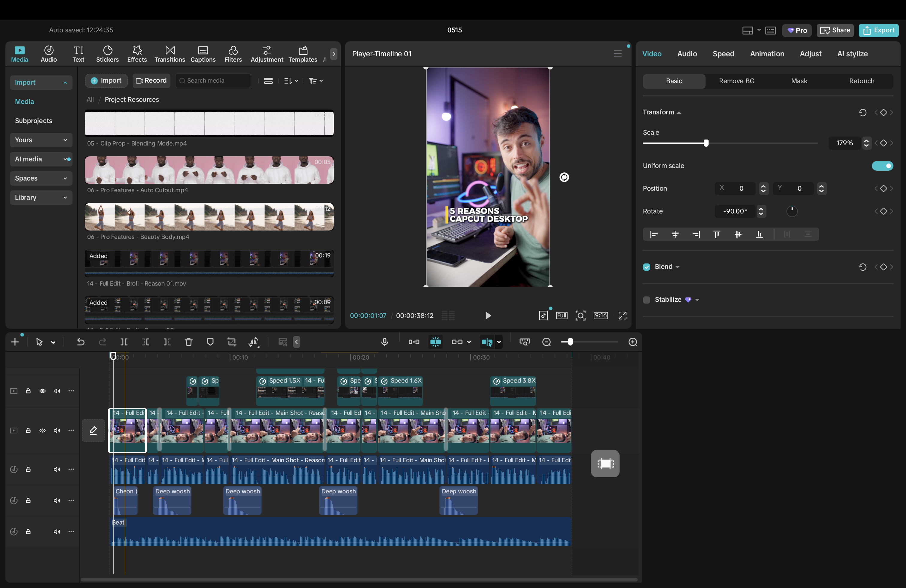This screenshot has height=588, width=906.
Task: Play the timeline preview
Action: pos(488,315)
